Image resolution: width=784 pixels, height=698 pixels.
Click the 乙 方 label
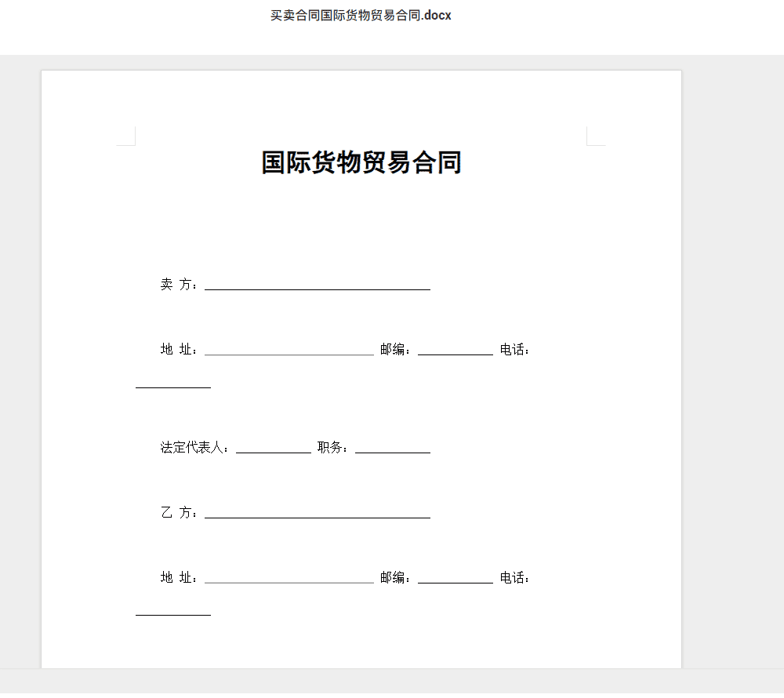pos(179,512)
